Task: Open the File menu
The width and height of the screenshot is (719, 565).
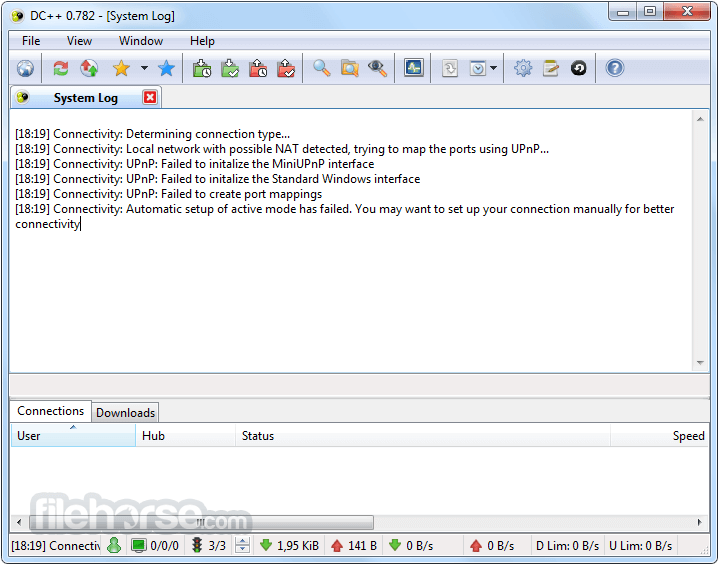Action: point(31,41)
